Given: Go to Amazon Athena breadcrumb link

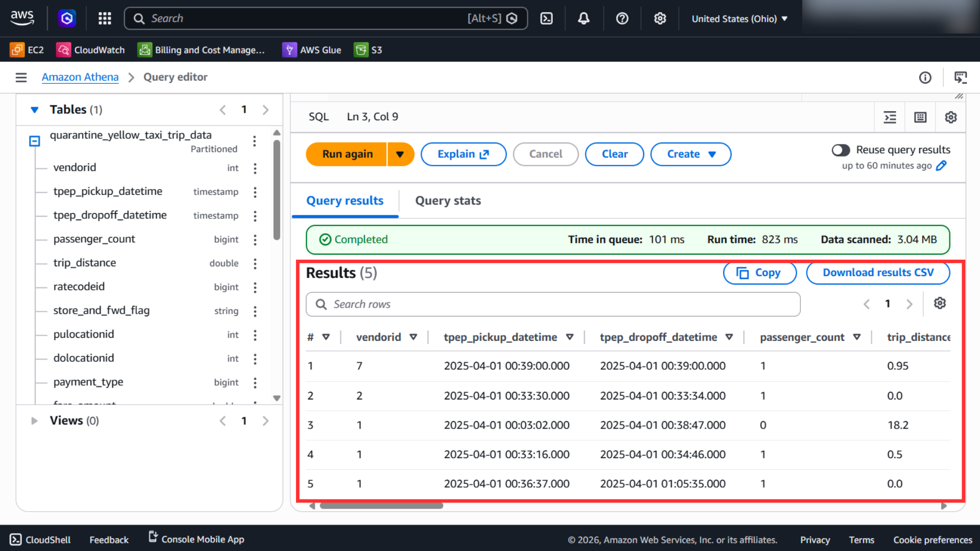Looking at the screenshot, I should (80, 77).
